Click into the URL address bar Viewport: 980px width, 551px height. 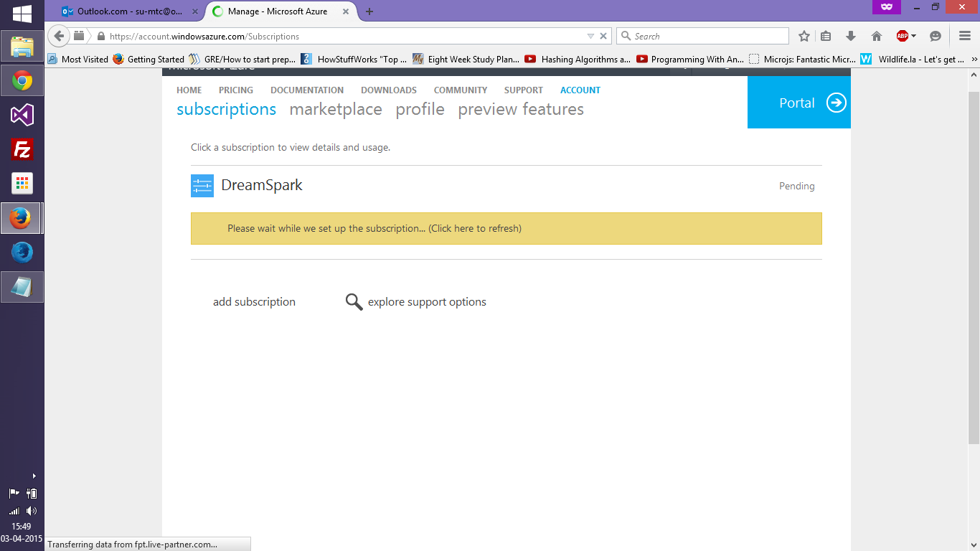(x=344, y=36)
